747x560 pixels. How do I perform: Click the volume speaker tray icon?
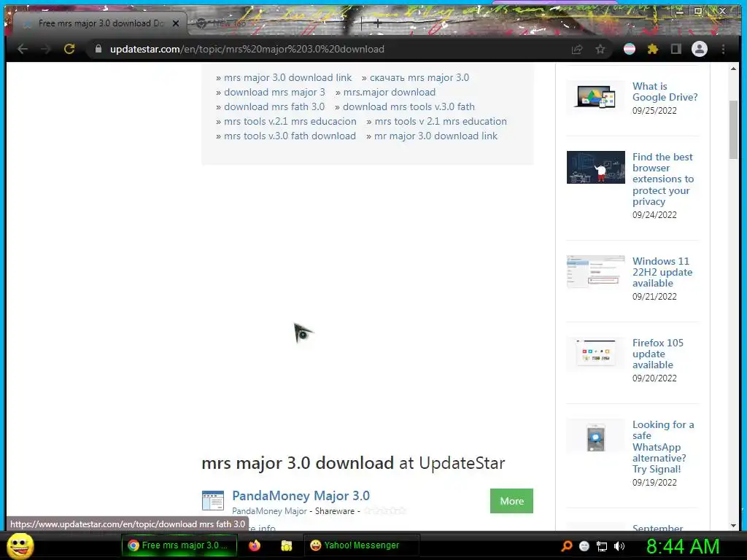coord(619,546)
